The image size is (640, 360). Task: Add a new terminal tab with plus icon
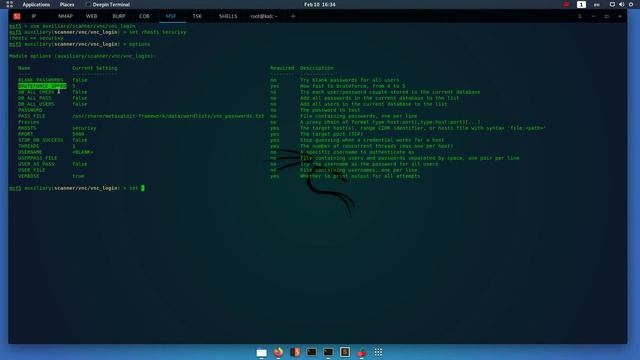293,16
